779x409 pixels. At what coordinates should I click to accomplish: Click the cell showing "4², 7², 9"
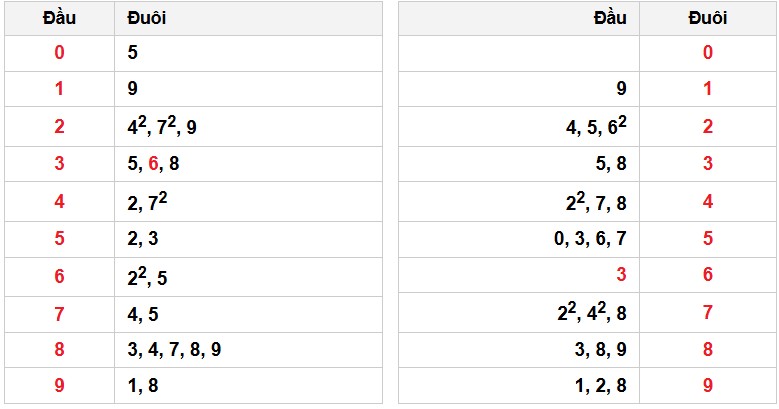point(162,126)
